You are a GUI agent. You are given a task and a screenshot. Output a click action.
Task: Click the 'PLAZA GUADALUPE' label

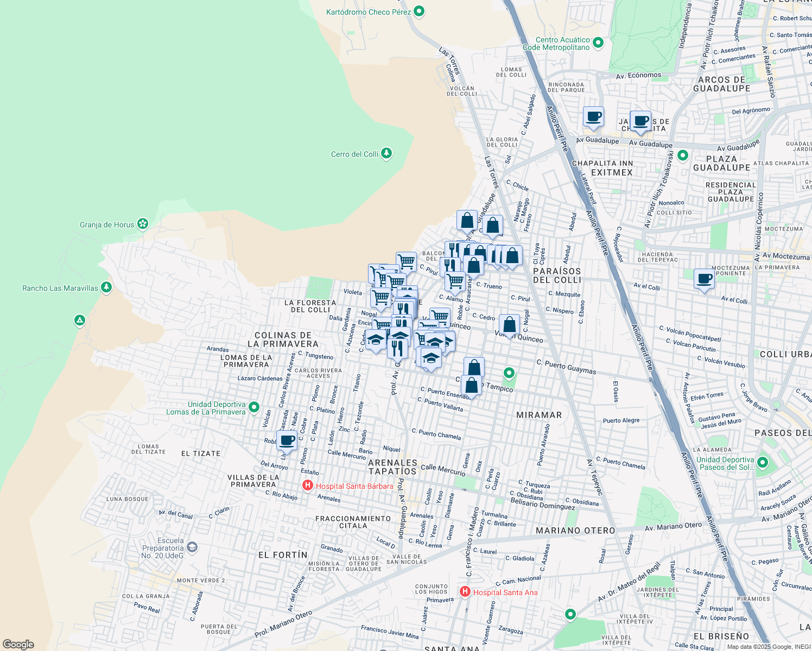tap(721, 163)
